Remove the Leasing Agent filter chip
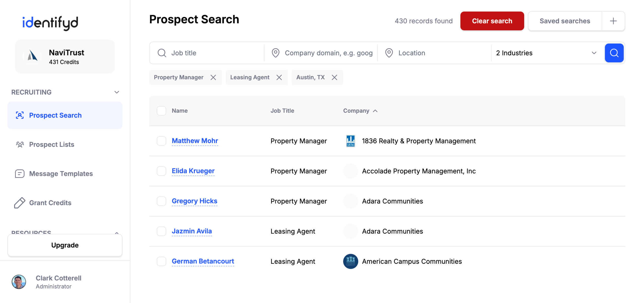644x303 pixels. tap(279, 77)
